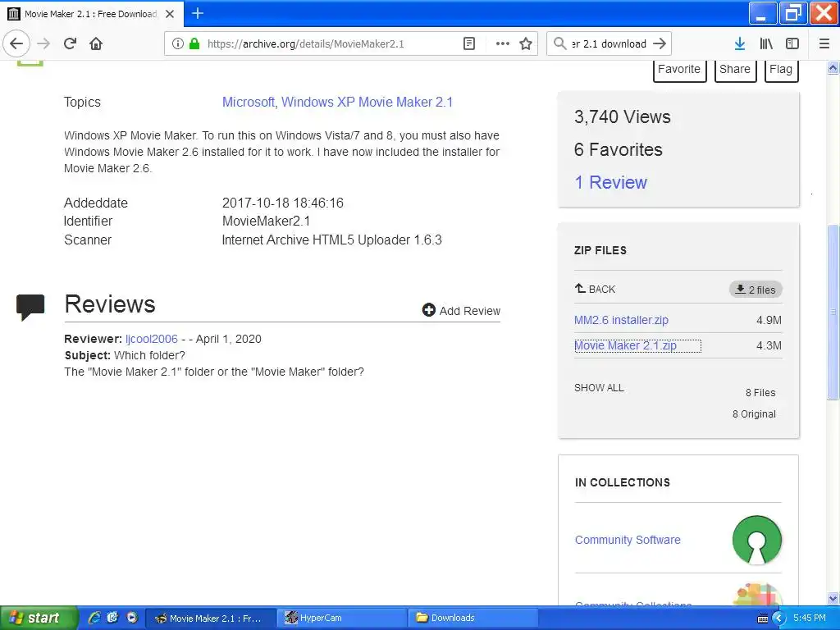Toggle the sidebar icon in toolbar

pos(792,43)
